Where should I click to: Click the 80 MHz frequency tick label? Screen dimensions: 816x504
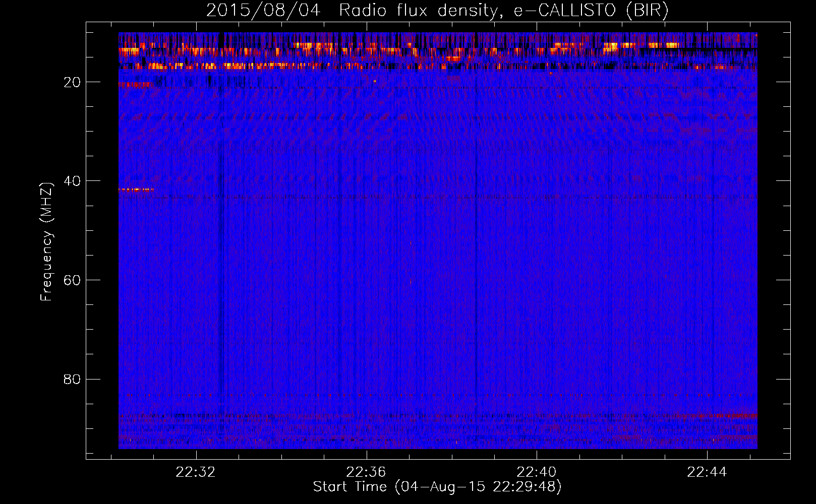[72, 379]
